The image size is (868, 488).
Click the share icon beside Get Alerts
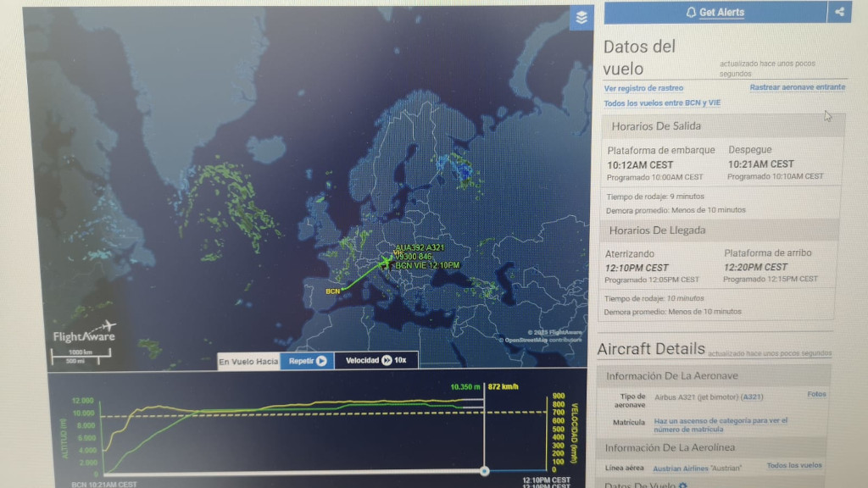(839, 12)
